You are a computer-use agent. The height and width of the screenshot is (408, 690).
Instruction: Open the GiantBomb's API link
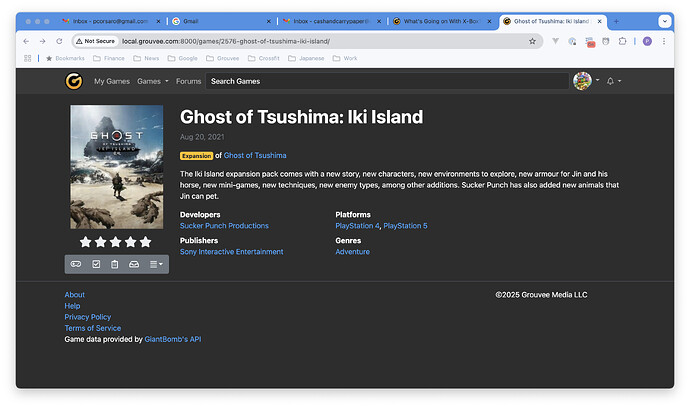(x=172, y=339)
